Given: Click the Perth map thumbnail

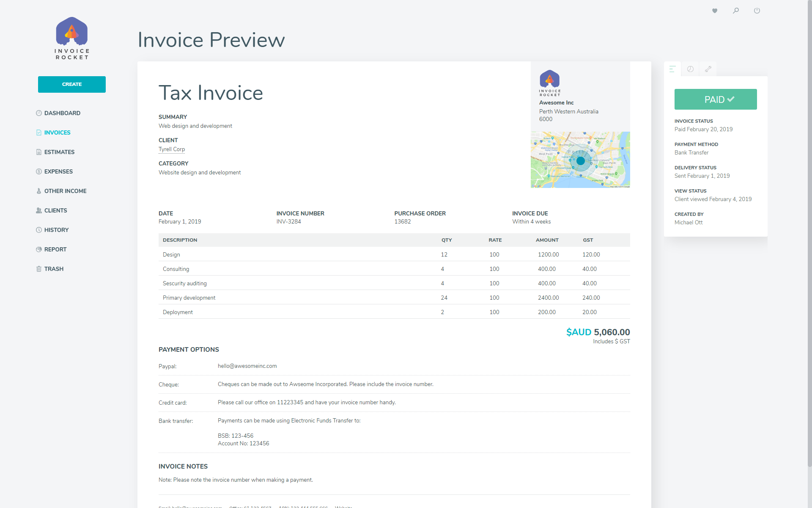Looking at the screenshot, I should pos(580,160).
